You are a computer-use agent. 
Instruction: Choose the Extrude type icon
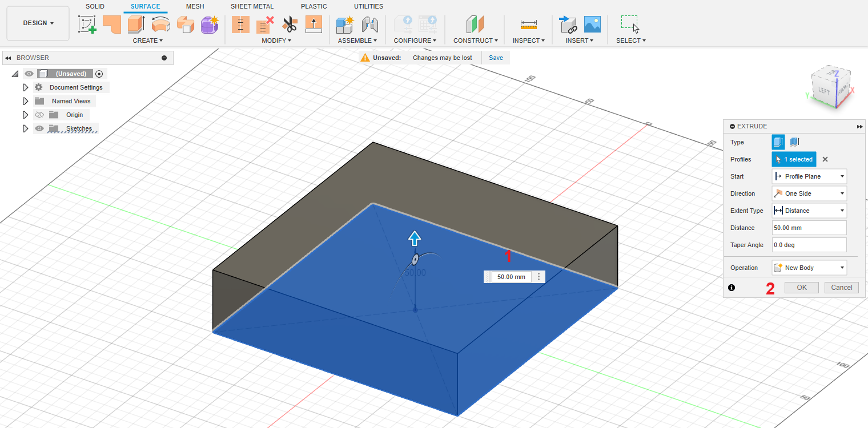(x=778, y=142)
